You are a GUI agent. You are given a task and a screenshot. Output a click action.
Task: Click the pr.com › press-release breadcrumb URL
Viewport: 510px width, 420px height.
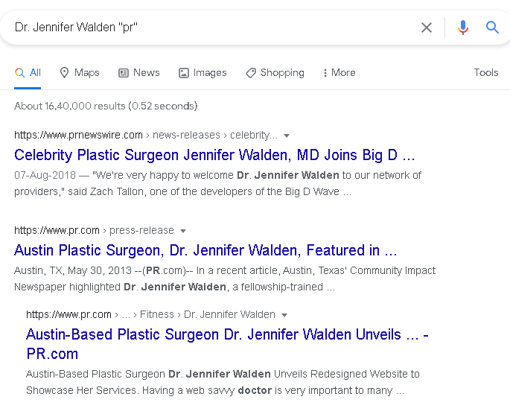pyautogui.click(x=94, y=230)
